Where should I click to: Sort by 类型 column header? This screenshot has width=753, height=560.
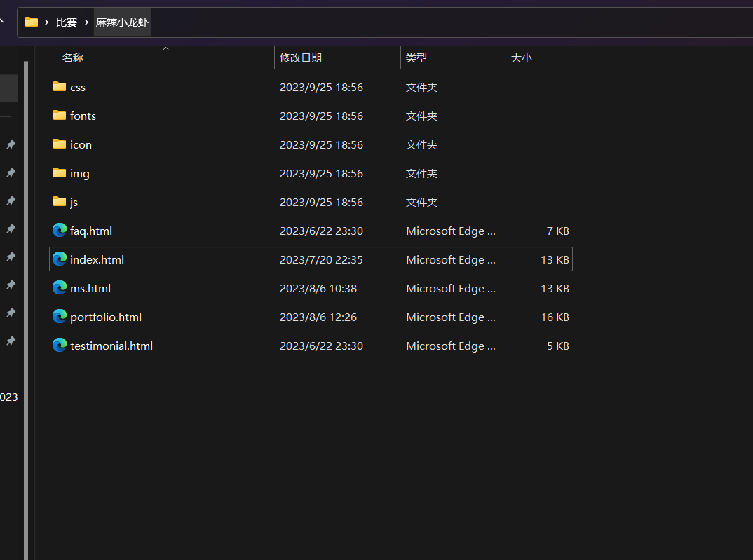click(x=416, y=58)
